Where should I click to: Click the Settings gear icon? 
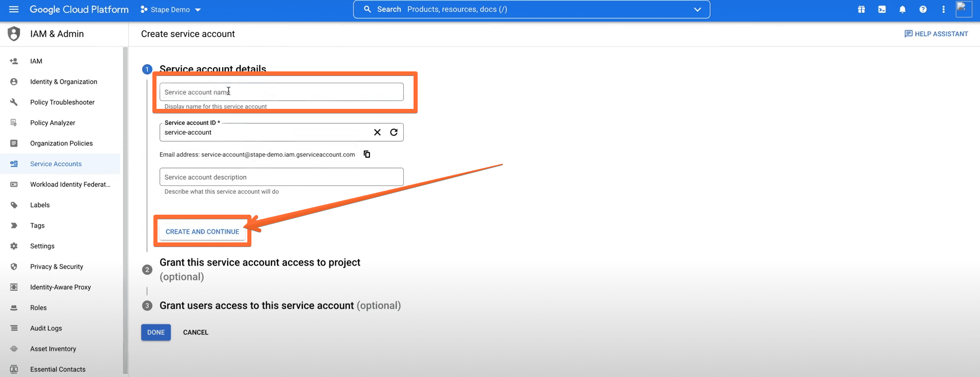(14, 246)
